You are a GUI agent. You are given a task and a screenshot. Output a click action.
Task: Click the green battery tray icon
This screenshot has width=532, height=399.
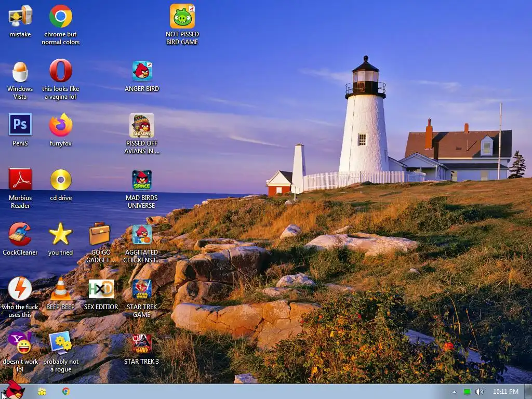(467, 392)
